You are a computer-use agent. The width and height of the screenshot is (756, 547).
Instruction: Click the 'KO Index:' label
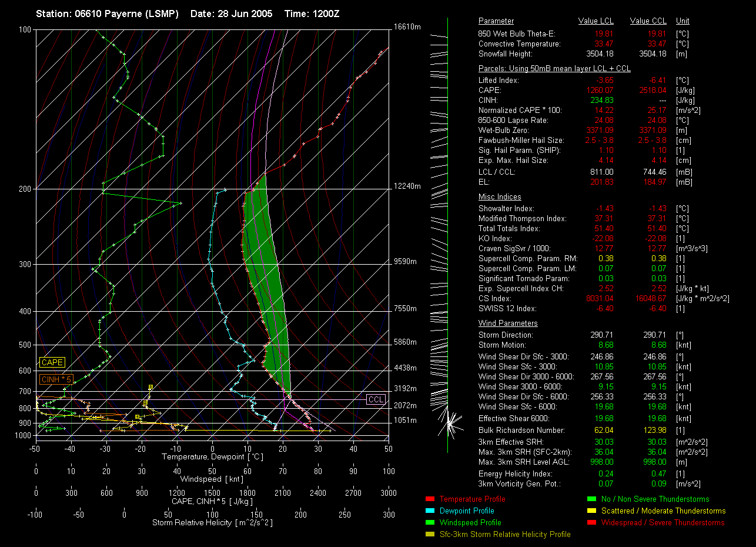(x=497, y=239)
